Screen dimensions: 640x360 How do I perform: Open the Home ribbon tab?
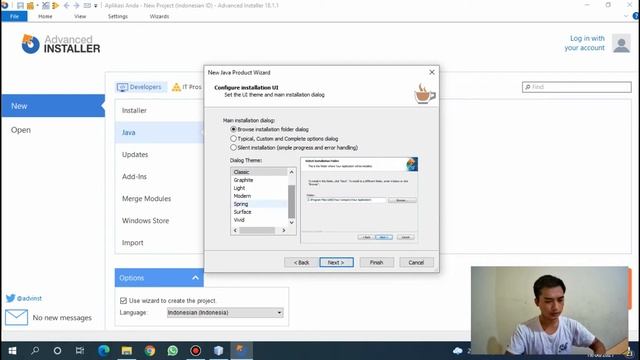coord(45,16)
